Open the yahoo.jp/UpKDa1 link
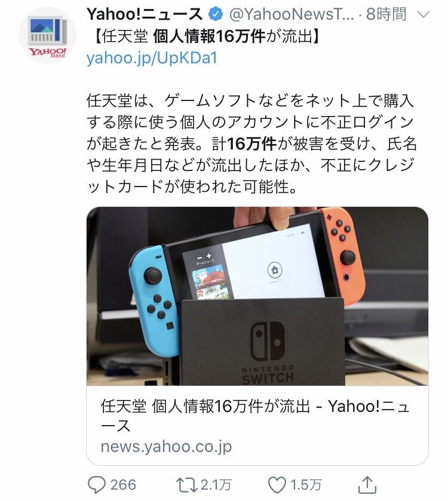Viewport: 448px width, 501px height. [152, 58]
